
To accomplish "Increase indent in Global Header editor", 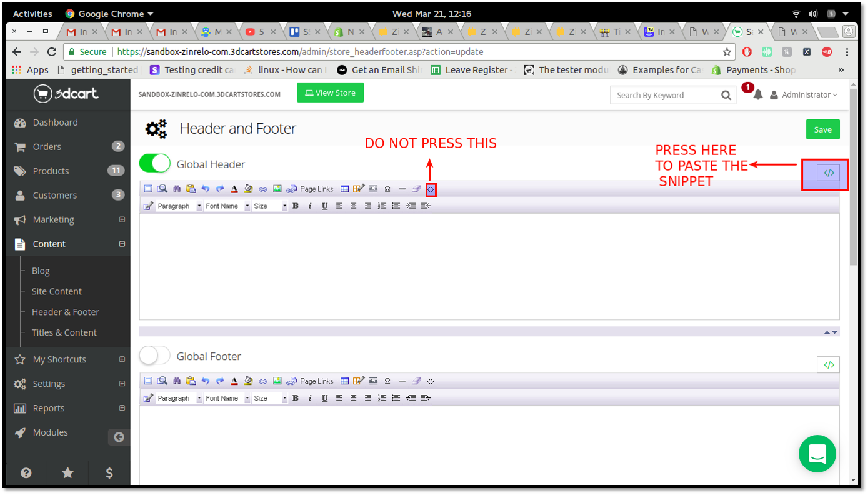I will point(411,206).
